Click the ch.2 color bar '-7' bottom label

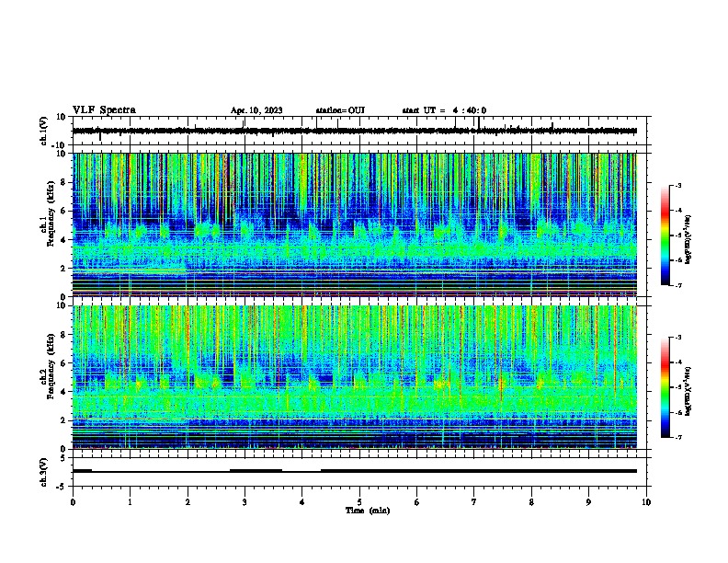point(677,437)
